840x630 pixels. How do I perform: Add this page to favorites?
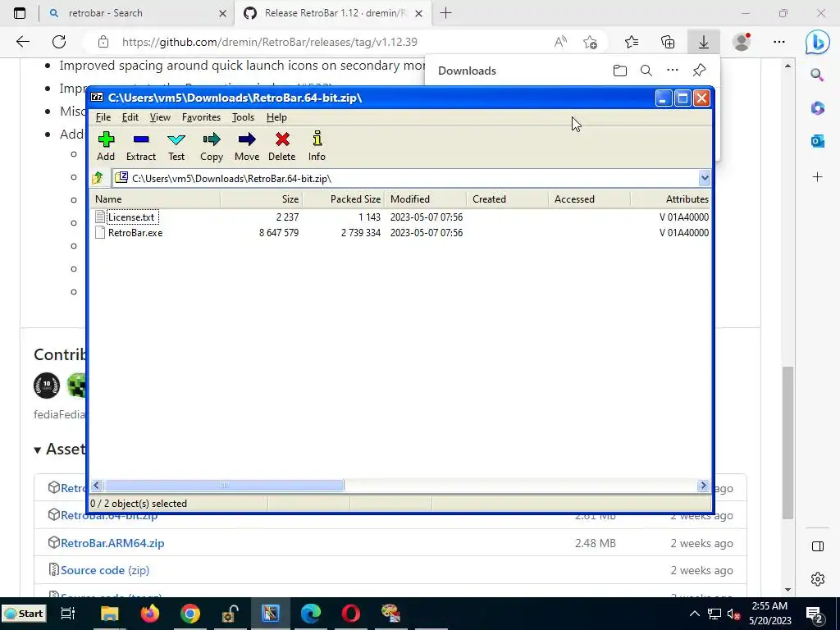(x=591, y=42)
